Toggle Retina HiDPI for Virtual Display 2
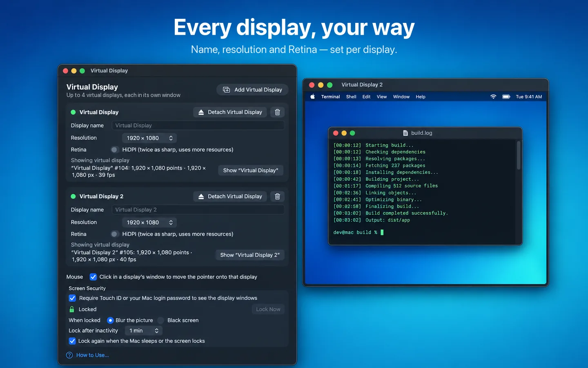Viewport: 588px width, 368px height. pyautogui.click(x=114, y=234)
